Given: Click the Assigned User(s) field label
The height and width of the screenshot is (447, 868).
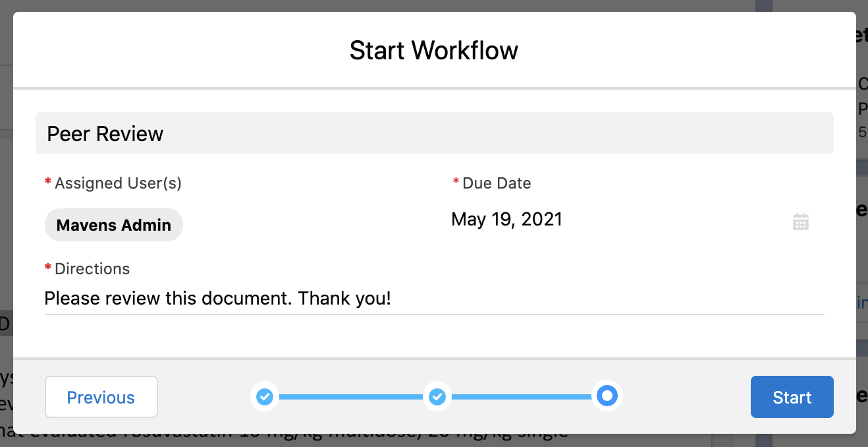Looking at the screenshot, I should [x=118, y=183].
